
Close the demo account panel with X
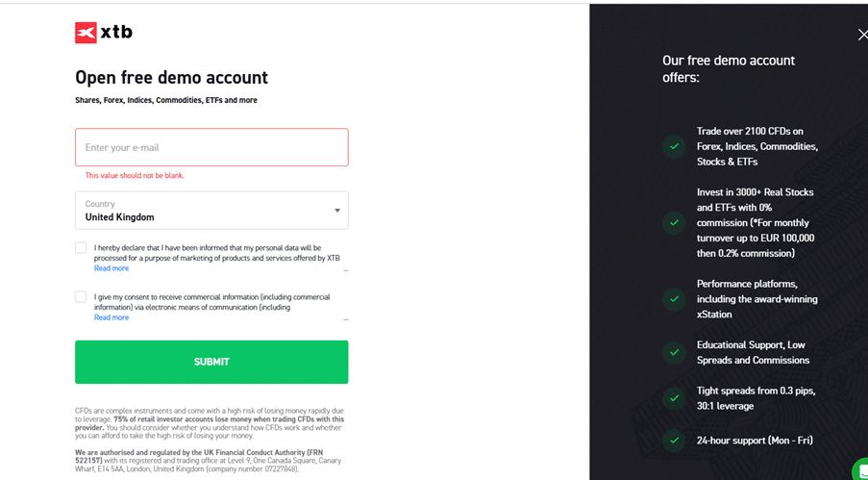tap(862, 35)
